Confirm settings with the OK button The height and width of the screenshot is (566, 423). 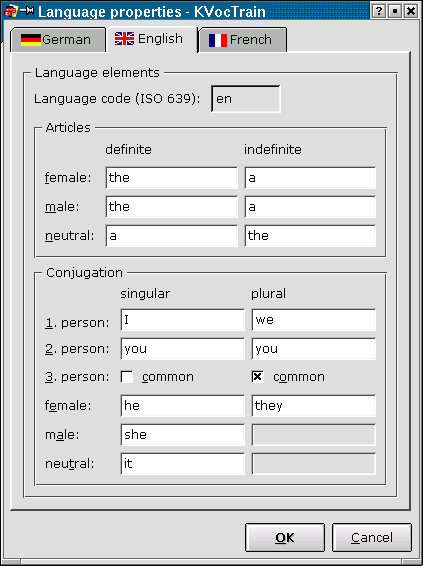[x=285, y=537]
